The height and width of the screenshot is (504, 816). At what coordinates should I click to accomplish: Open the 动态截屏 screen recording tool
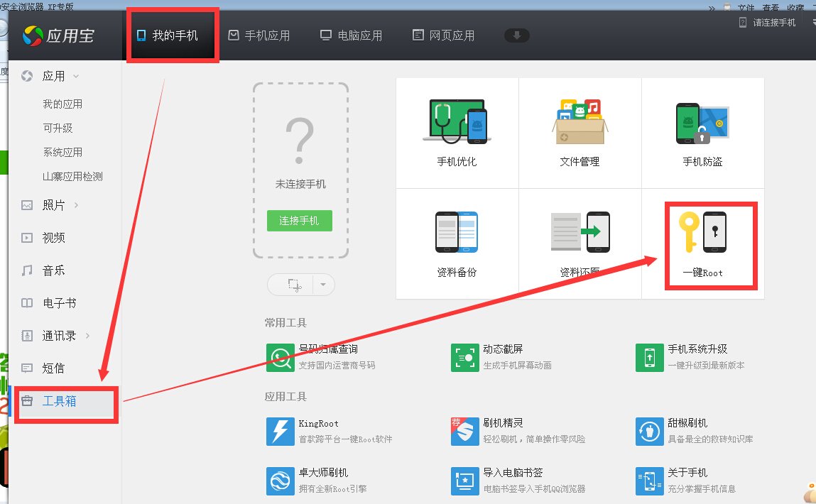pyautogui.click(x=464, y=358)
